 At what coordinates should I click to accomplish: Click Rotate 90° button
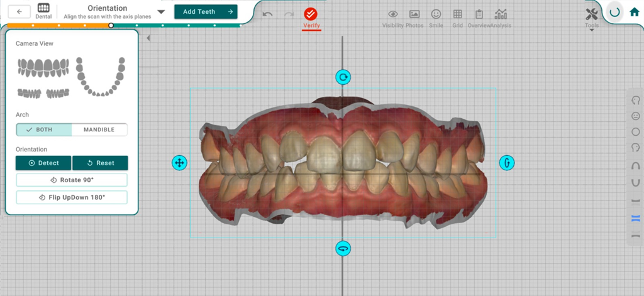72,180
